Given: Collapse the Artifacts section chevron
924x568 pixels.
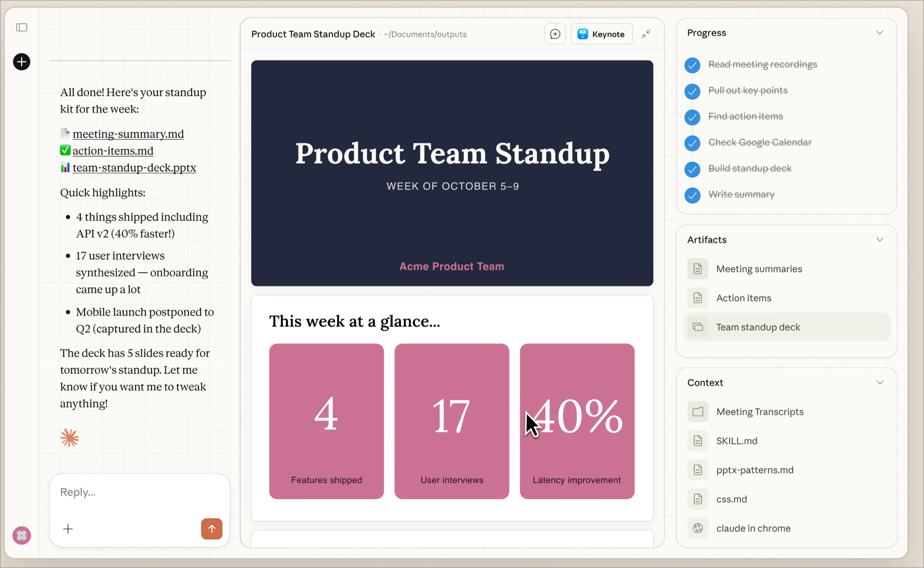Looking at the screenshot, I should [x=880, y=240].
